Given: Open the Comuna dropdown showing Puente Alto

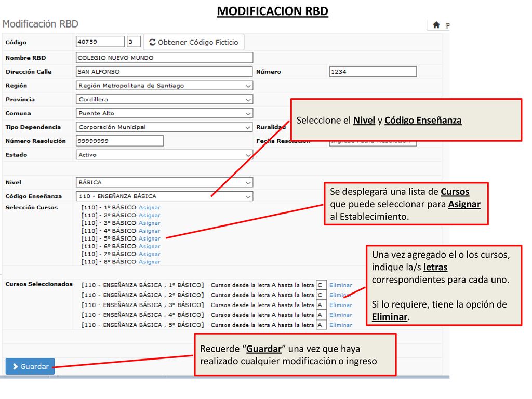Looking at the screenshot, I should 164,113.
